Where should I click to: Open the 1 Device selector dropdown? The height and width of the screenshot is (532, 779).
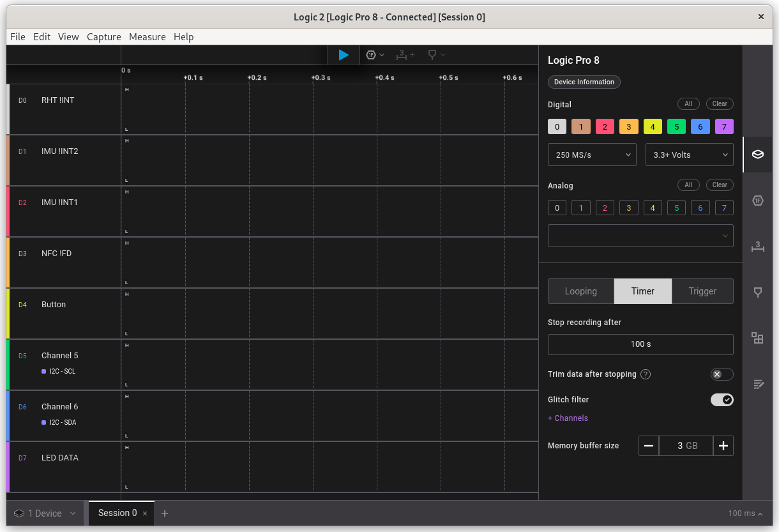tap(45, 513)
